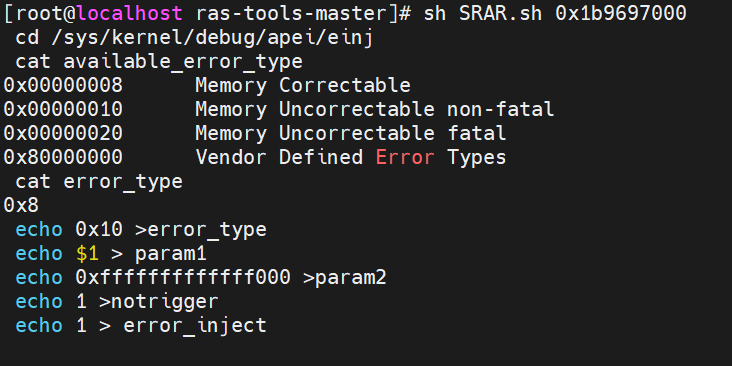Click the notrigger text
Viewport: 732px width, 366px height.
click(x=165, y=302)
